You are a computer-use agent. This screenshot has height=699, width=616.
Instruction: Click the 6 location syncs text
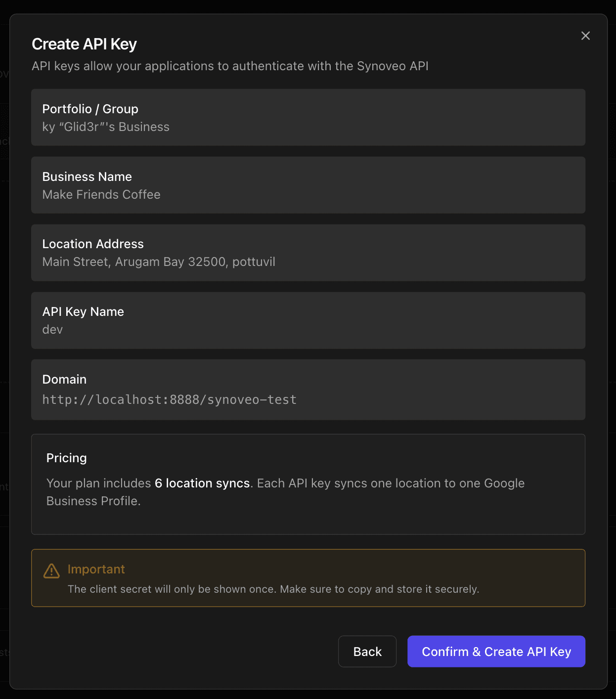point(203,483)
